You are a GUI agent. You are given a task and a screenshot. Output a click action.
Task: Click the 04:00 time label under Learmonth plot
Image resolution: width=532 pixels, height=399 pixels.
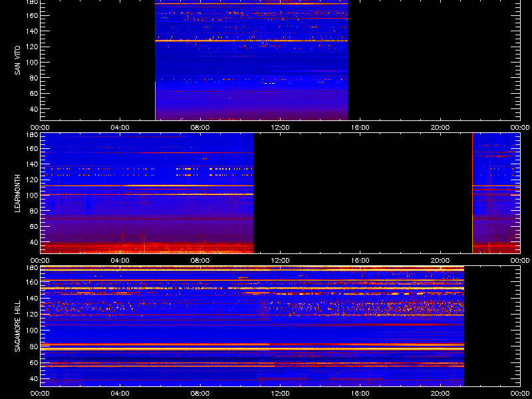tap(120, 261)
